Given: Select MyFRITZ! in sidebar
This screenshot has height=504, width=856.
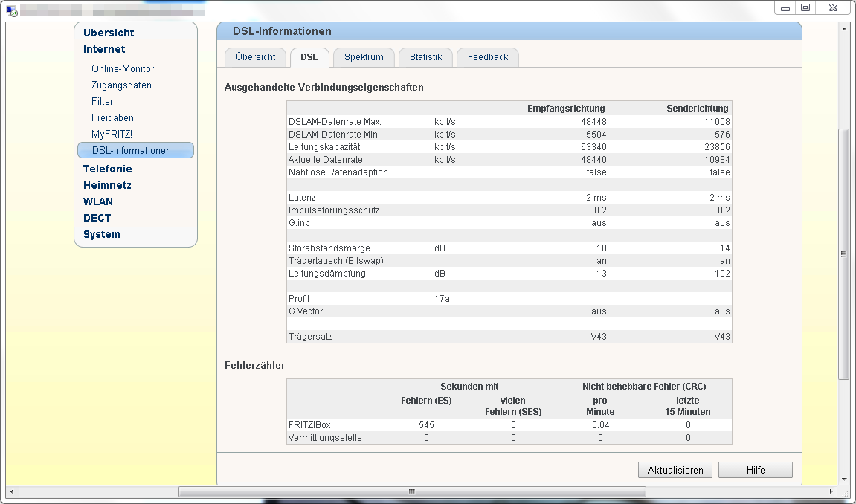Looking at the screenshot, I should (112, 134).
